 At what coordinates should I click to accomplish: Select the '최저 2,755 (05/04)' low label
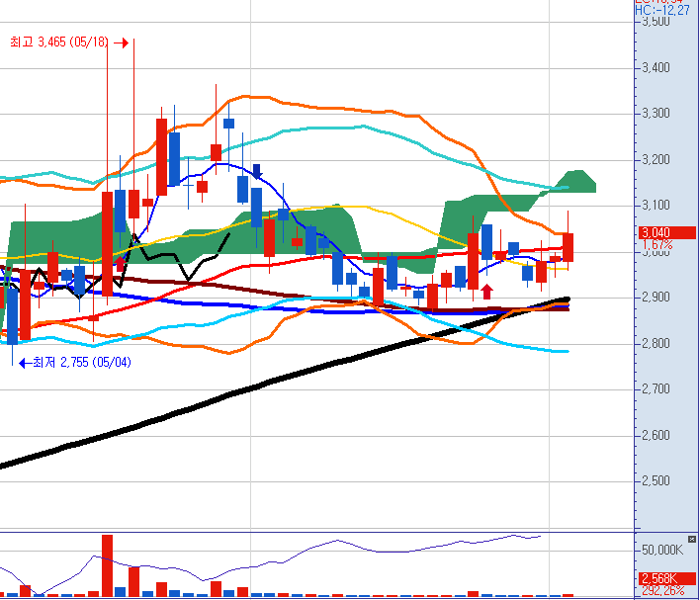tap(82, 362)
